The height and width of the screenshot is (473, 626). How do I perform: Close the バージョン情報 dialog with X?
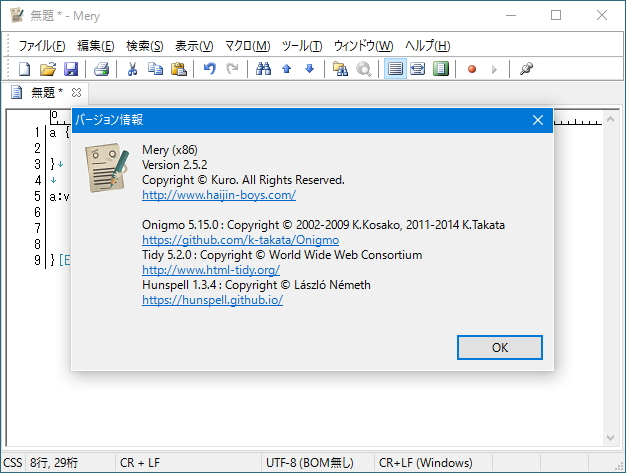pyautogui.click(x=538, y=120)
